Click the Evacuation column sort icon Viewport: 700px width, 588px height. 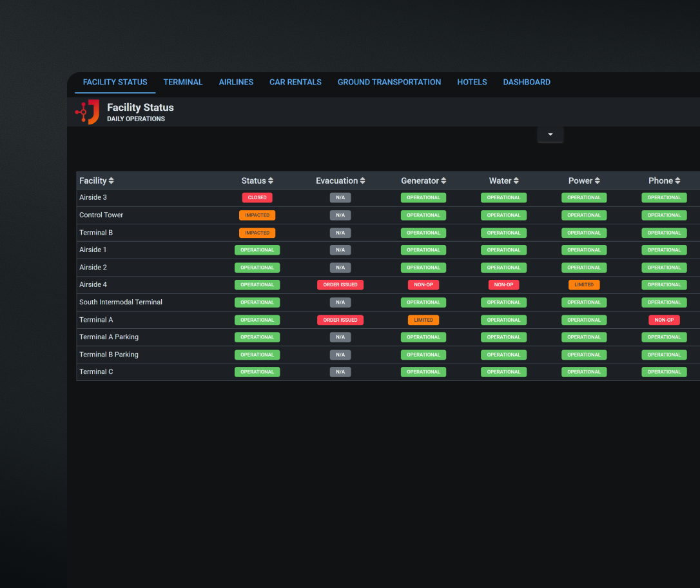point(362,181)
